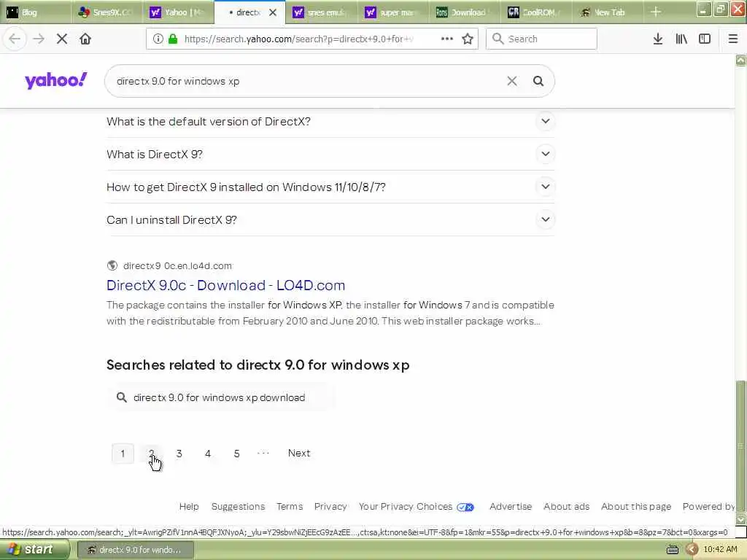The width and height of the screenshot is (747, 560).
Task: Go to results page 2
Action: (151, 454)
